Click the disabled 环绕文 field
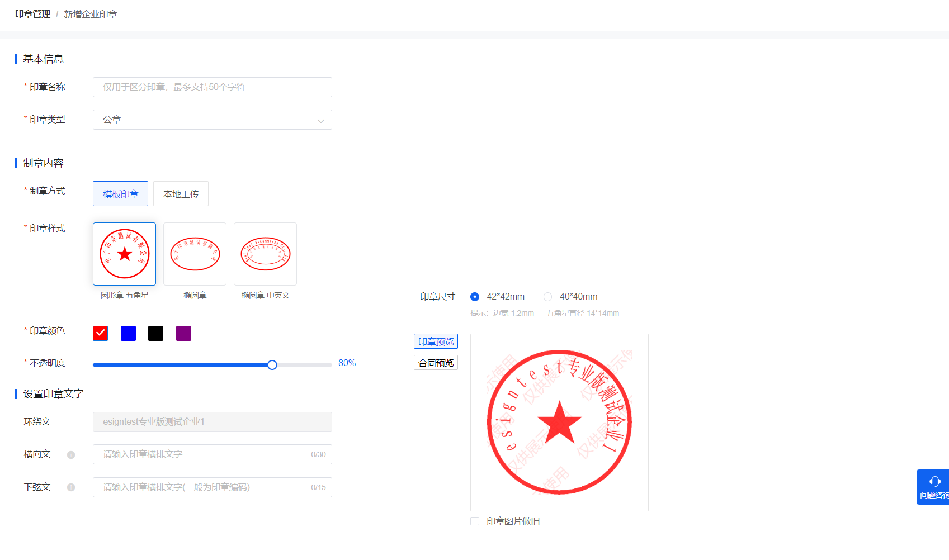The height and width of the screenshot is (560, 949). click(213, 422)
